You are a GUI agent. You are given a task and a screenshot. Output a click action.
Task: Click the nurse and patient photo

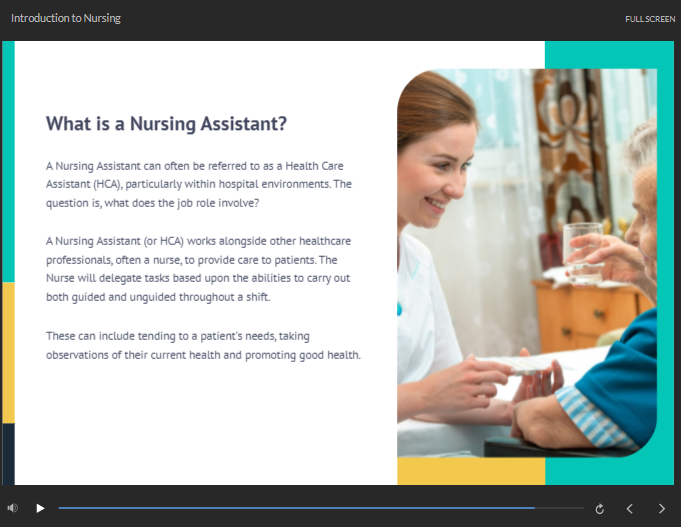click(527, 263)
